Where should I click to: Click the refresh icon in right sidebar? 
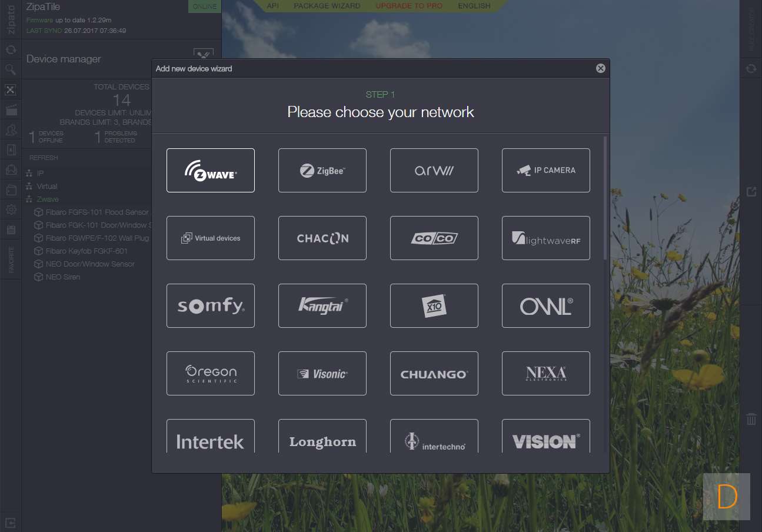(x=751, y=68)
